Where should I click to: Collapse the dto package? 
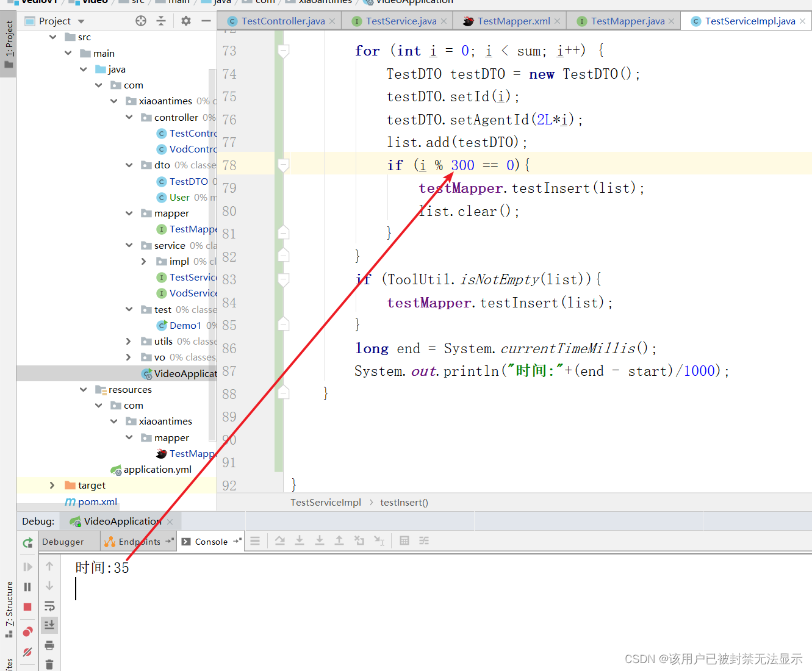click(129, 165)
